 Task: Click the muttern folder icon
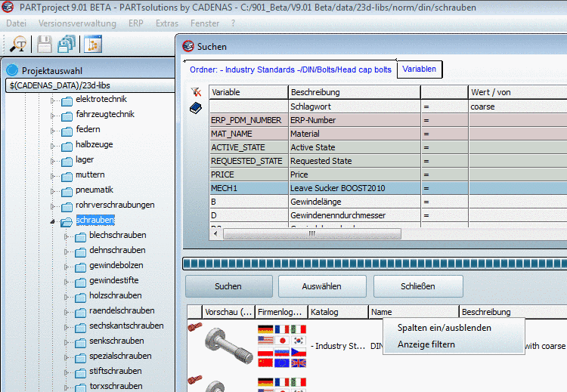67,176
